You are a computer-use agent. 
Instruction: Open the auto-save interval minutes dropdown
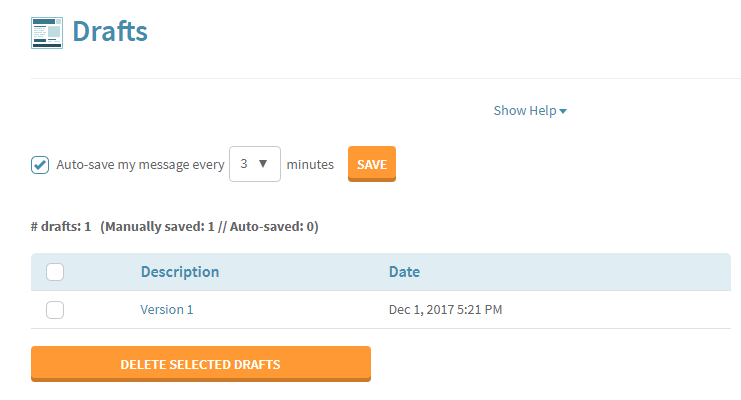coord(255,164)
